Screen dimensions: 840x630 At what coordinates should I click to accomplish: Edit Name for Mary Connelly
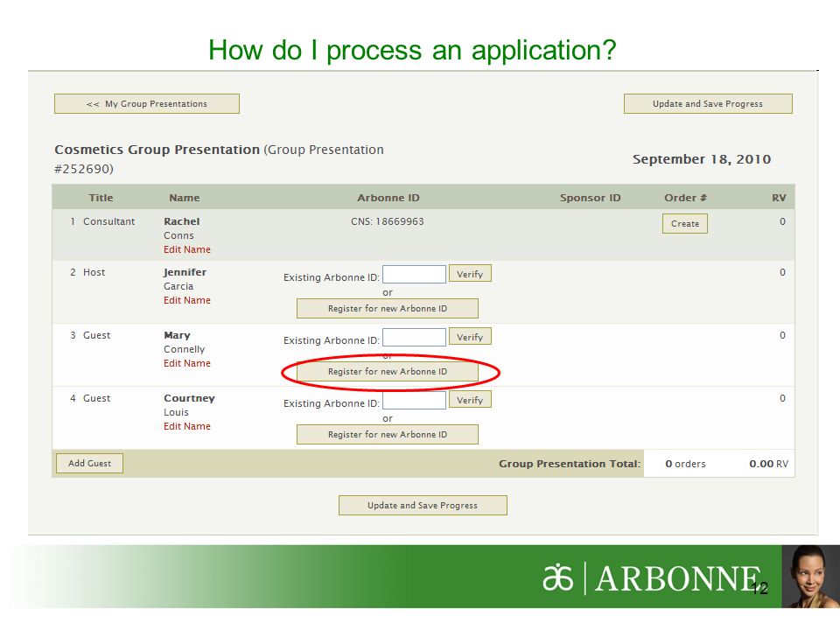(187, 363)
